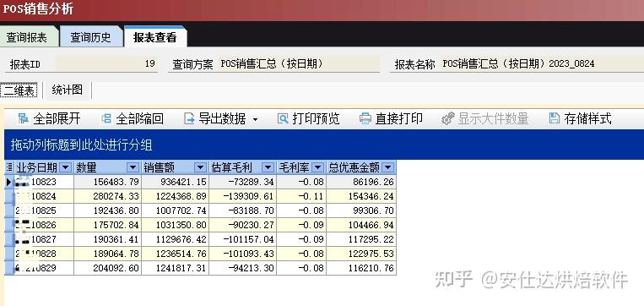Click the 查询方案 field
Screen dimensions: 644x306
(299, 63)
